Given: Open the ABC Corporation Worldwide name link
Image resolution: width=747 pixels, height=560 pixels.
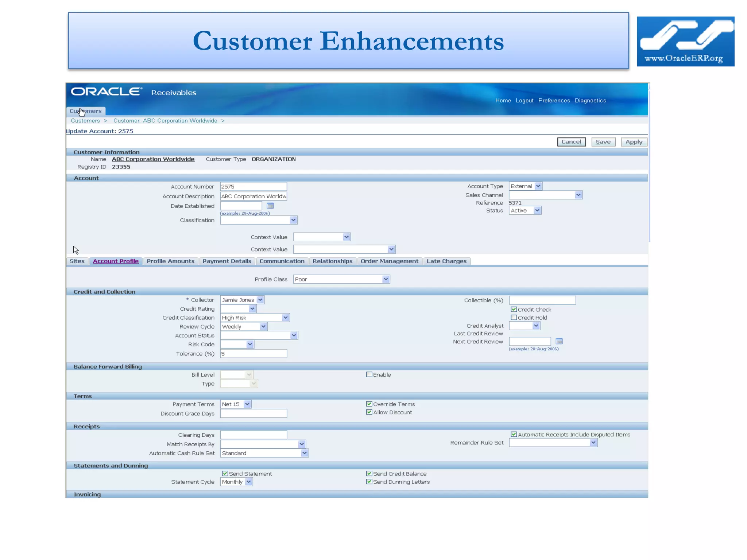Looking at the screenshot, I should [153, 159].
